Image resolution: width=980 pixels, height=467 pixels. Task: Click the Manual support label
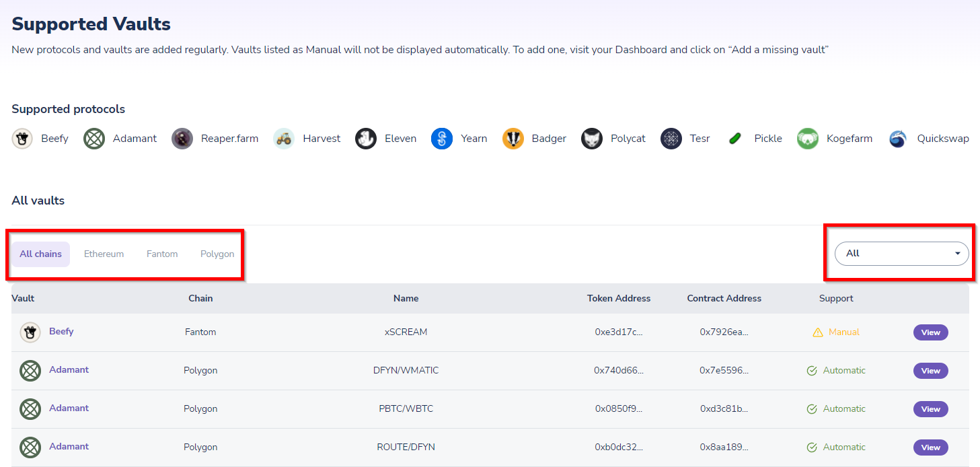click(844, 332)
